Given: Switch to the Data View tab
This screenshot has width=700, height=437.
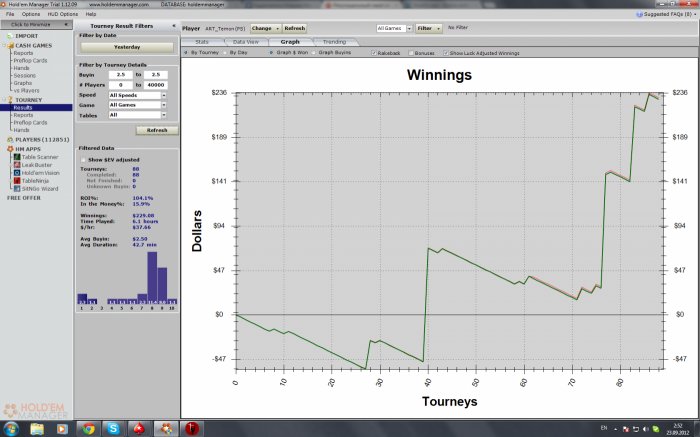Looking at the screenshot, I should (246, 42).
